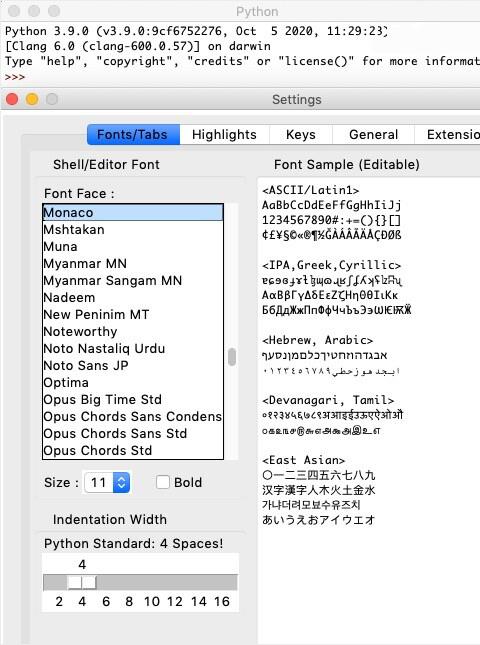Enable the Bold checkbox
The width and height of the screenshot is (480, 645).
(x=163, y=482)
